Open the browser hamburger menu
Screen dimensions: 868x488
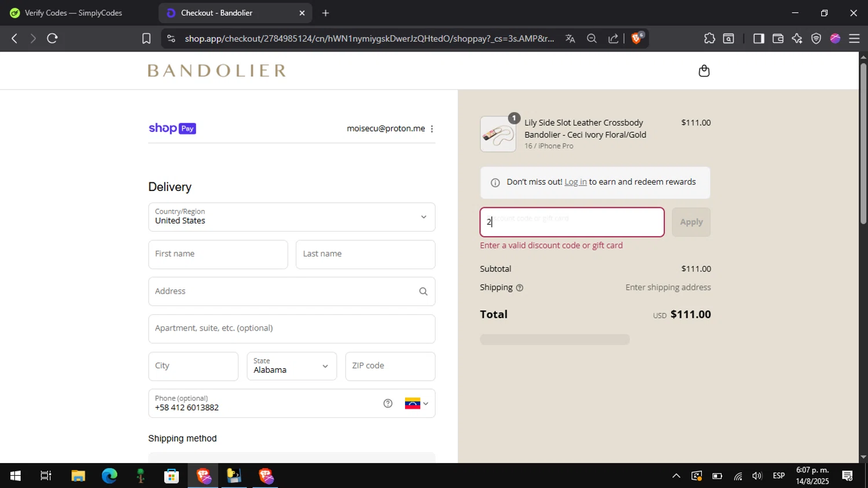click(854, 38)
